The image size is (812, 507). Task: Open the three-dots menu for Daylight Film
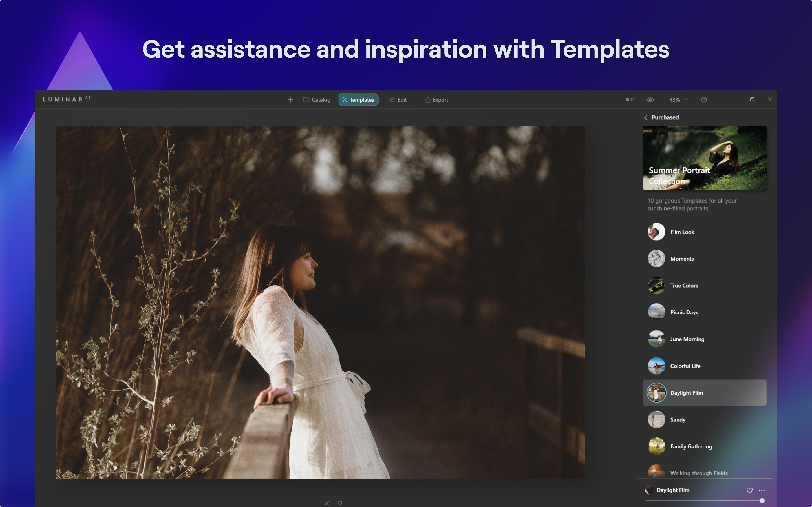tap(762, 490)
